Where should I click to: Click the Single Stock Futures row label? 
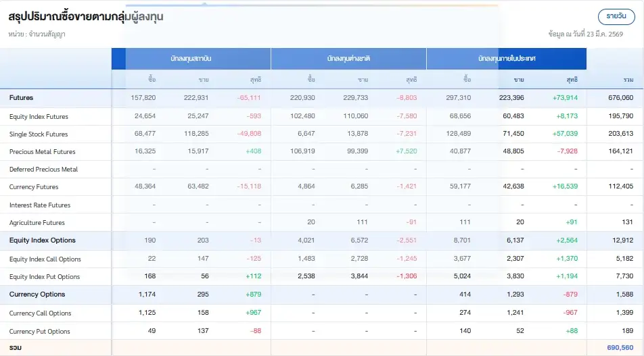point(39,134)
